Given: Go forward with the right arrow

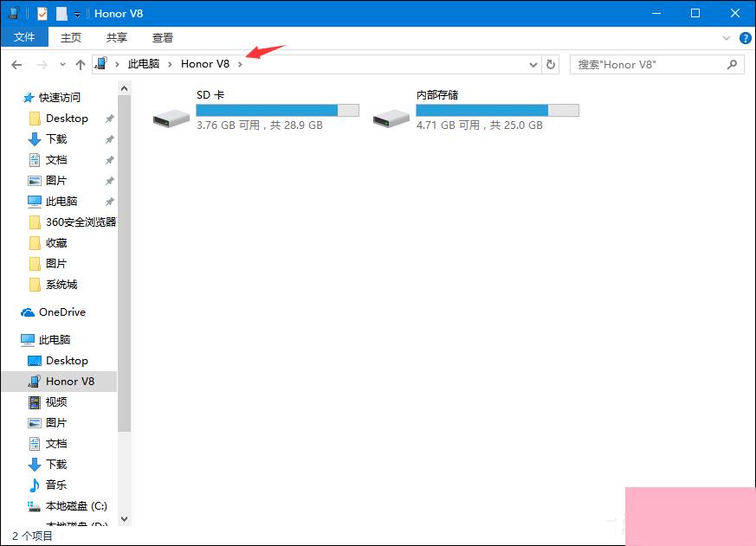Looking at the screenshot, I should click(x=42, y=65).
